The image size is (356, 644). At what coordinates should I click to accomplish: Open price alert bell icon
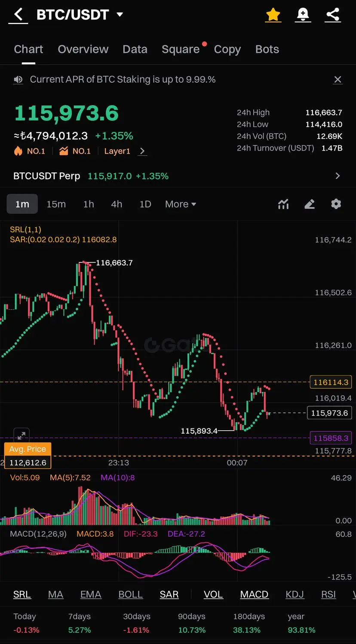[303, 15]
